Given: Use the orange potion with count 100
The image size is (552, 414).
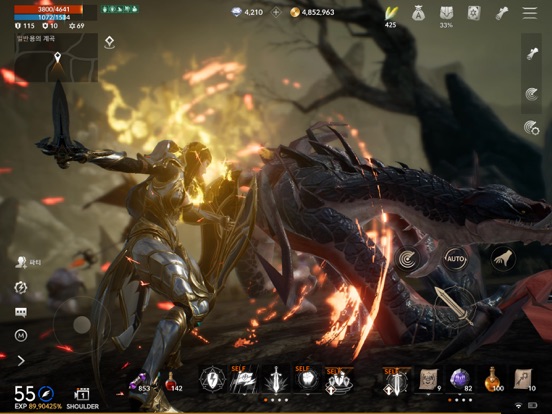Looking at the screenshot, I should point(492,380).
